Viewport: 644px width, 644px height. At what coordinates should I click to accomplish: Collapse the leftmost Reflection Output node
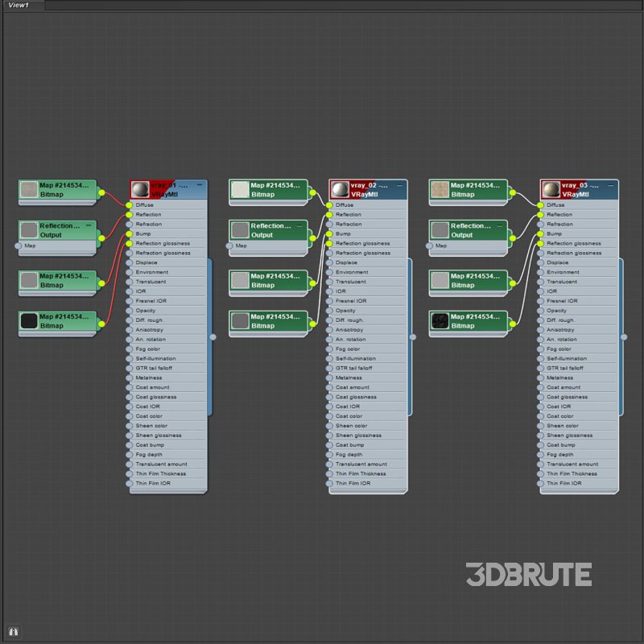tap(89, 226)
